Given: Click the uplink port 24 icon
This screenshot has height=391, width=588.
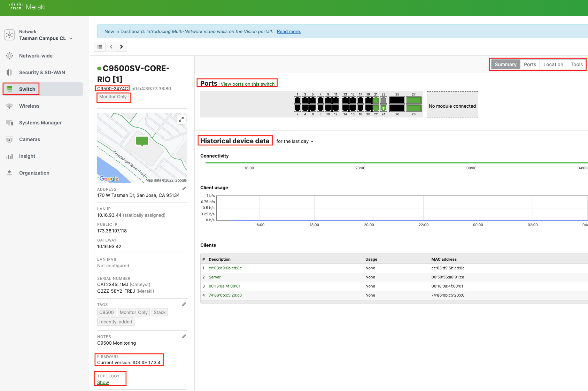Looking at the screenshot, I should [x=384, y=108].
